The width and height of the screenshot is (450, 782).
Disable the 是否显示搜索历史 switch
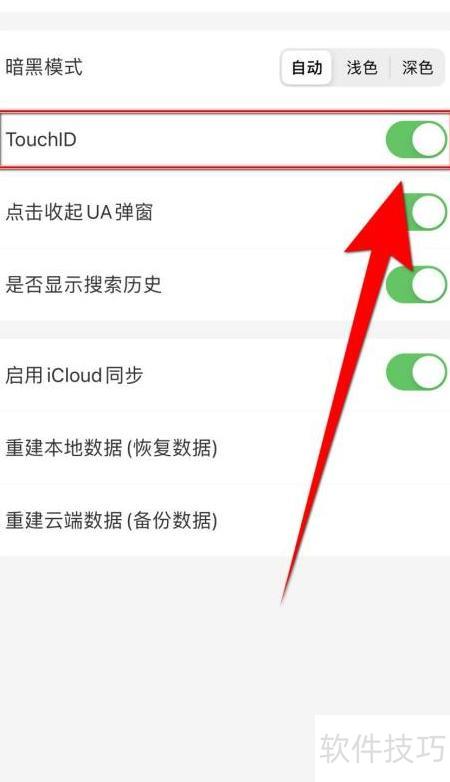[417, 285]
